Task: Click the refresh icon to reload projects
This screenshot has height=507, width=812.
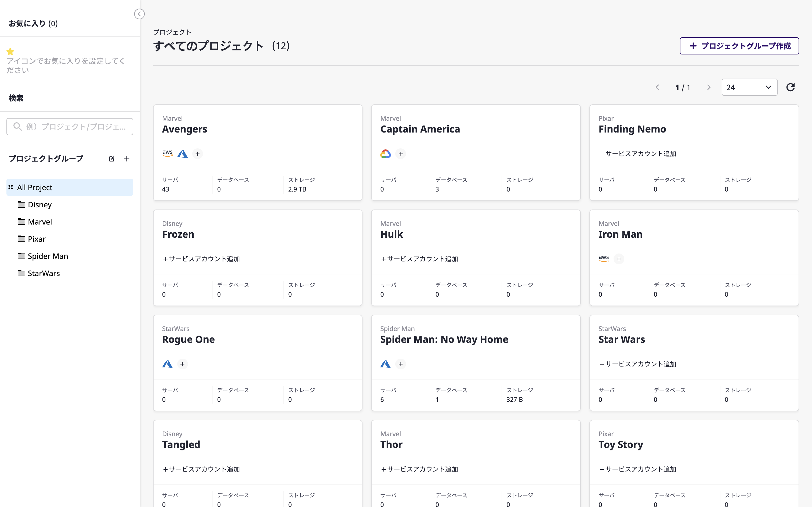Action: click(x=791, y=87)
